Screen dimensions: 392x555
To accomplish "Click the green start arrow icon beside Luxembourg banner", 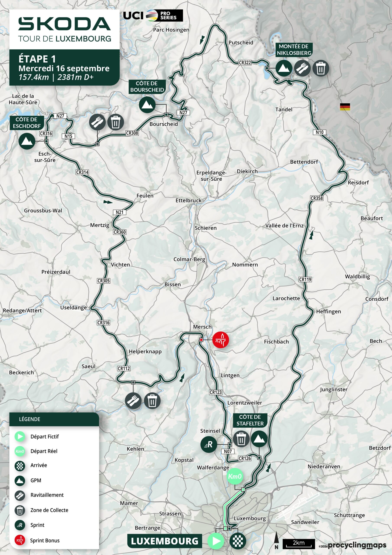I will [x=216, y=541].
